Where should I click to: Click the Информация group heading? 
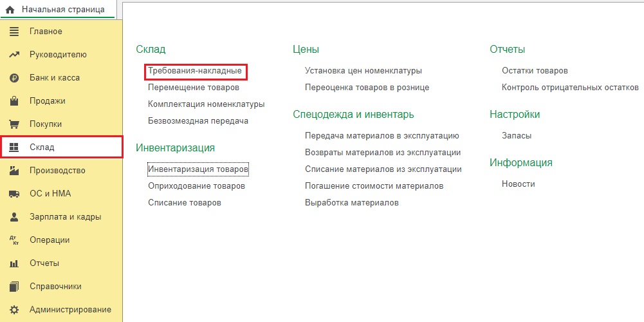(x=520, y=163)
